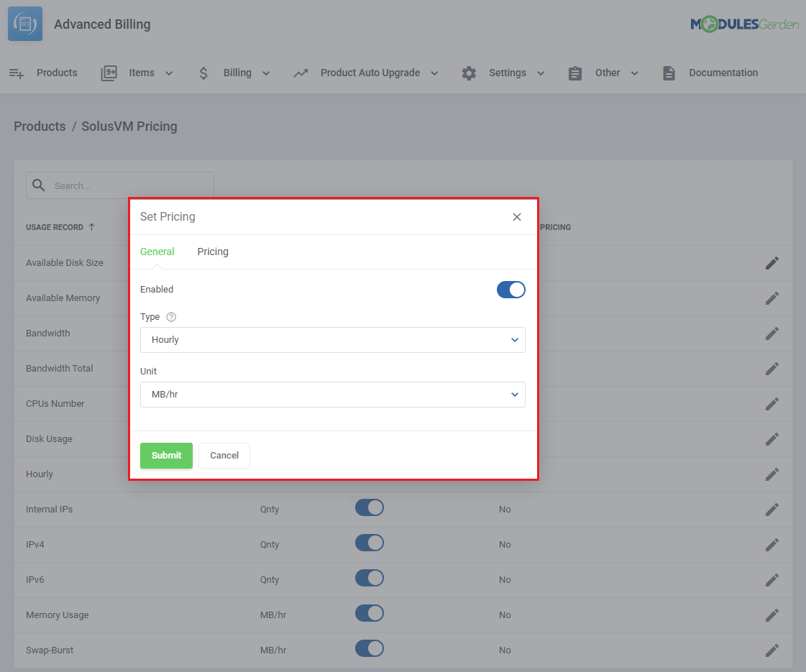Edit pencil for Swap-Burst row
Screen dimensions: 806x672
tap(772, 650)
